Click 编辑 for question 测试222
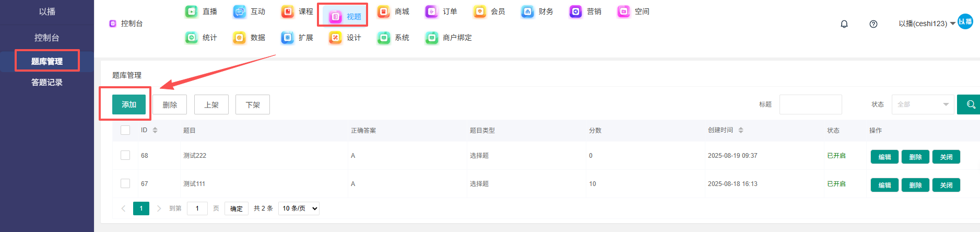This screenshot has width=980, height=232. click(x=884, y=157)
